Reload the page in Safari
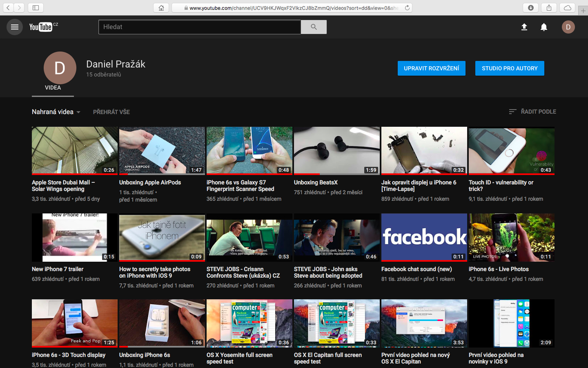The image size is (588, 368). 407,8
